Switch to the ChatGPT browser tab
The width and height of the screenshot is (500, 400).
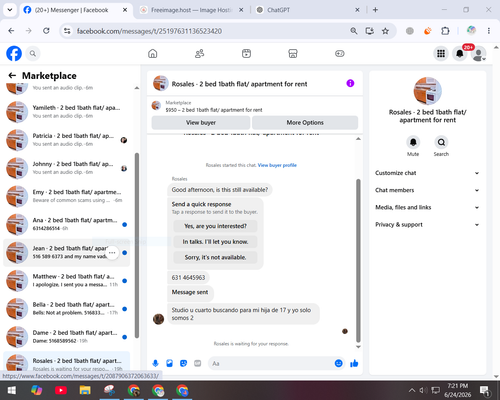[x=308, y=10]
